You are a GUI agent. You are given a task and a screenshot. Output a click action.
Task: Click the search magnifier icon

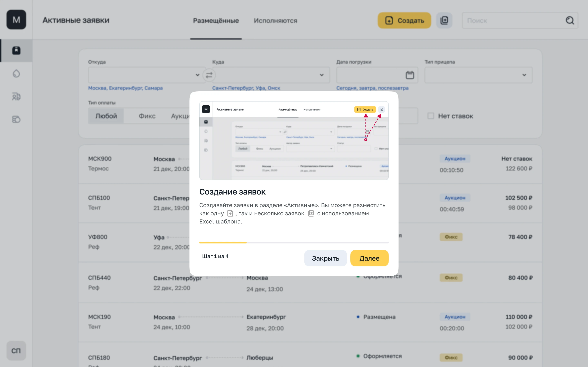coord(570,21)
